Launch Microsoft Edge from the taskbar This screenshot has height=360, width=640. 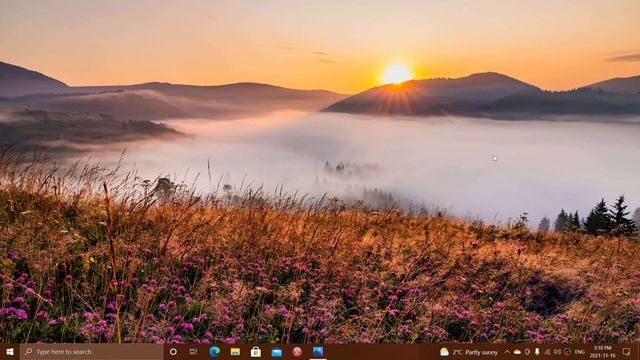(214, 351)
